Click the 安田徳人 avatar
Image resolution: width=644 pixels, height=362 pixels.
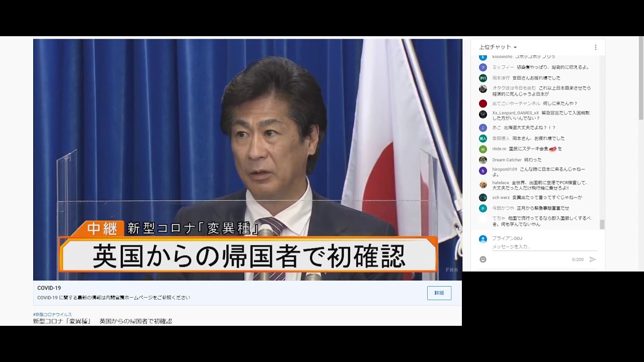(482, 138)
